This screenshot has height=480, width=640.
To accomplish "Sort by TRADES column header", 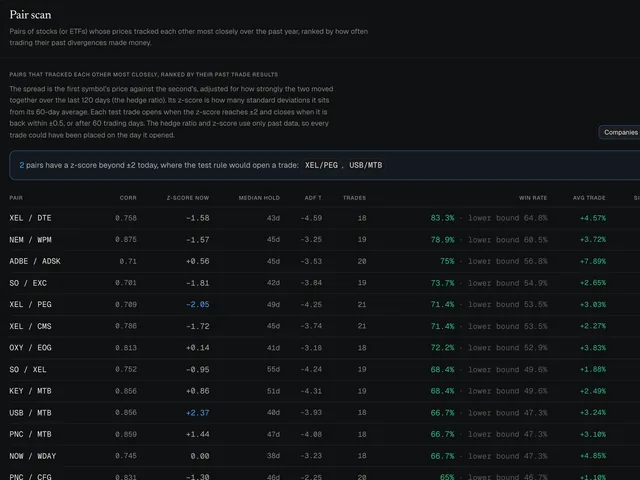I will point(354,198).
